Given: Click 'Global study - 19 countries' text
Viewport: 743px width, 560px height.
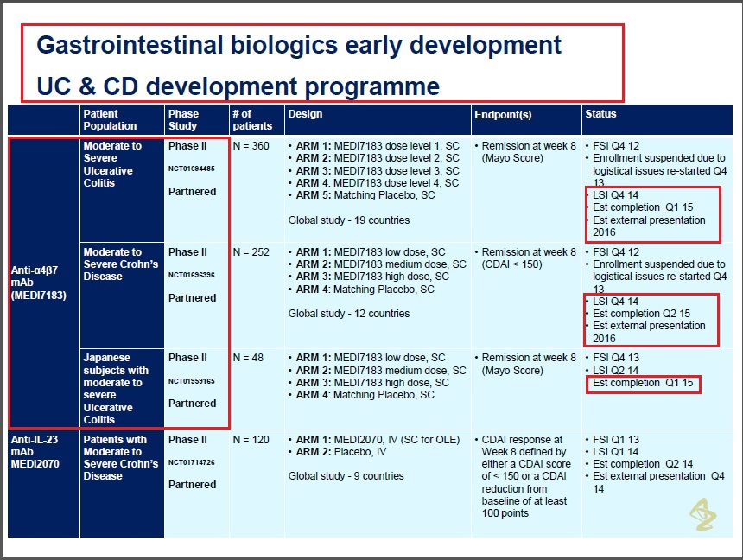Looking at the screenshot, I should click(349, 220).
